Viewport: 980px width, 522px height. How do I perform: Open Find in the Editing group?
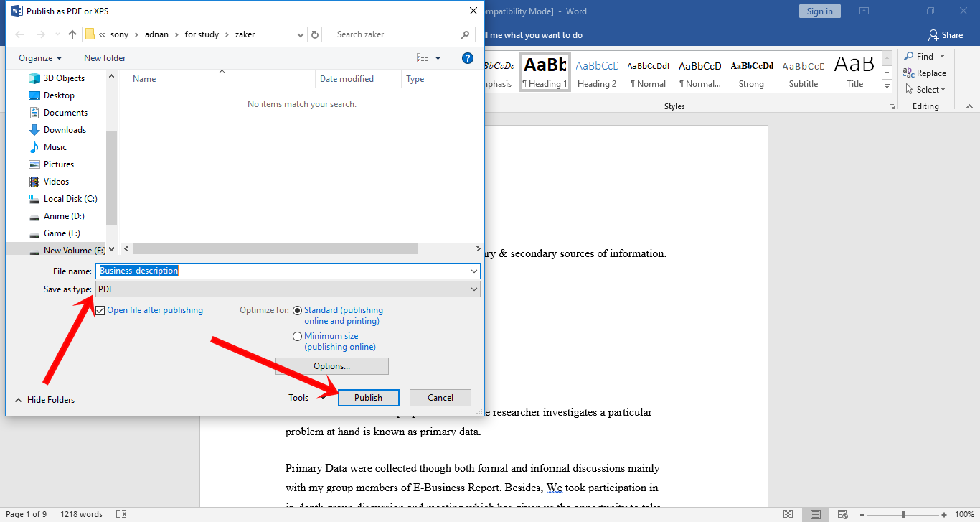coord(924,56)
